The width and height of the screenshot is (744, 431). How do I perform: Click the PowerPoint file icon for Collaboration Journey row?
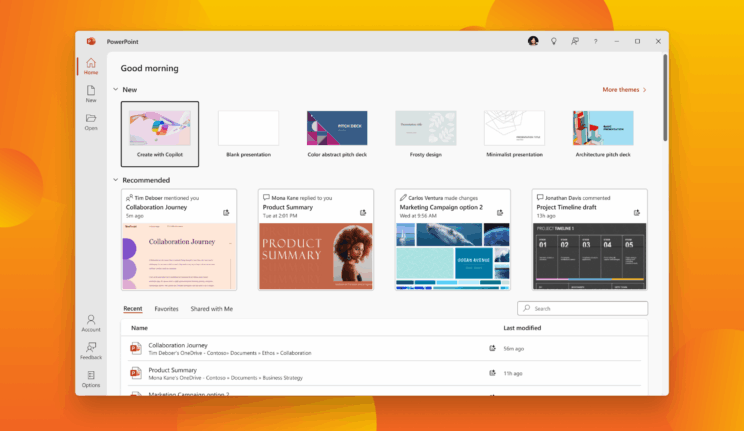click(x=136, y=348)
